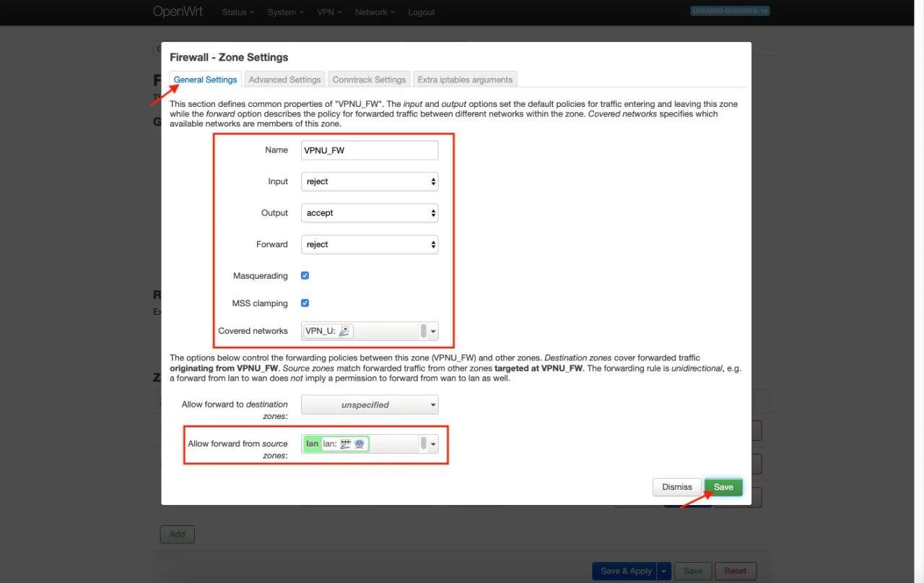The image size is (924, 583).
Task: Open the Output policy dropdown
Action: [369, 213]
